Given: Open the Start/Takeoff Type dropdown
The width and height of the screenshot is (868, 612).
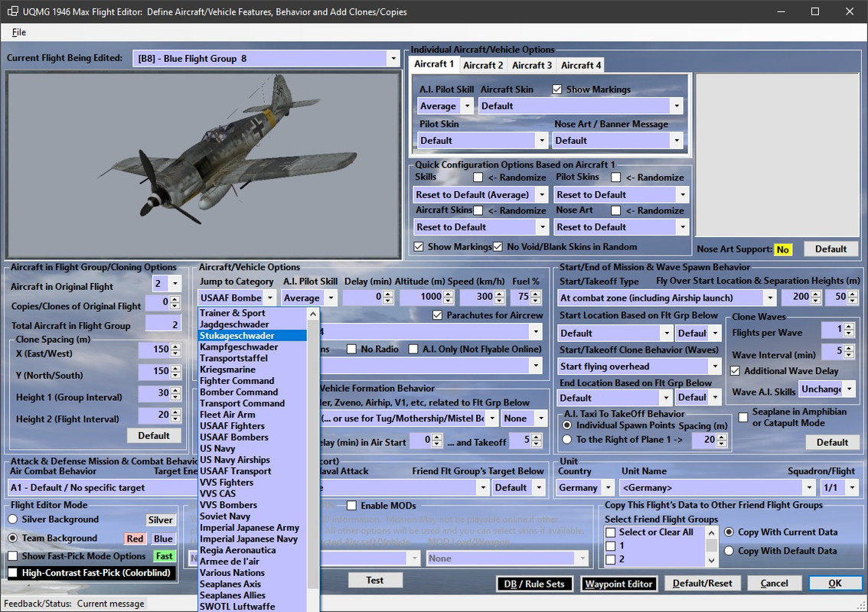Looking at the screenshot, I should pos(769,298).
